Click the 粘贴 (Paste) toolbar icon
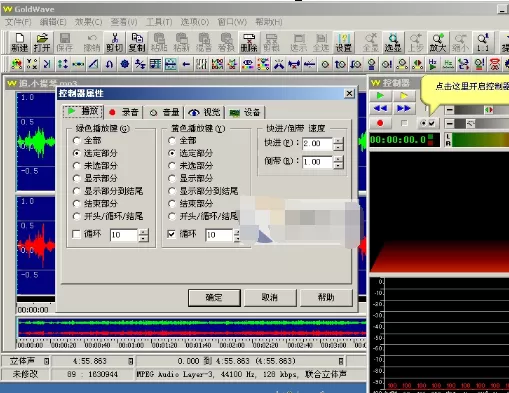This screenshot has height=393, width=509. pyautogui.click(x=159, y=43)
